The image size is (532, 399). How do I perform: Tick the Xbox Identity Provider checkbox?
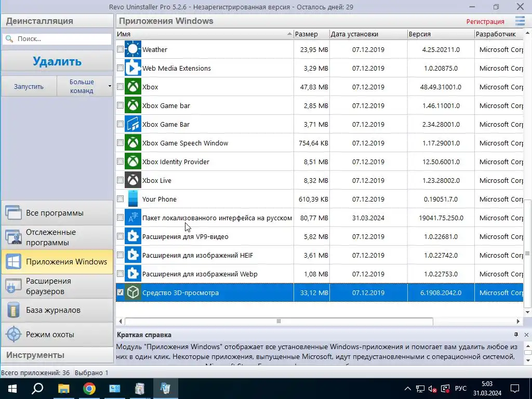120,162
